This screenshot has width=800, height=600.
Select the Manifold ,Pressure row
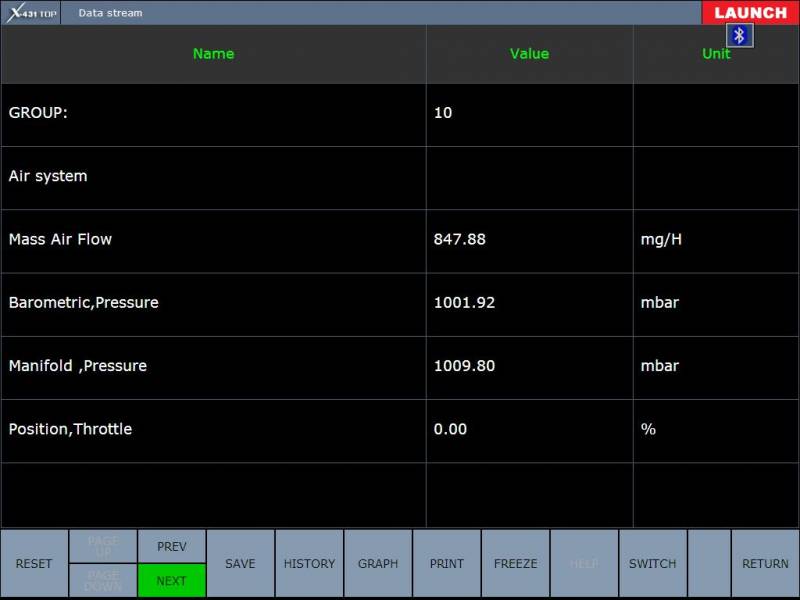213,366
